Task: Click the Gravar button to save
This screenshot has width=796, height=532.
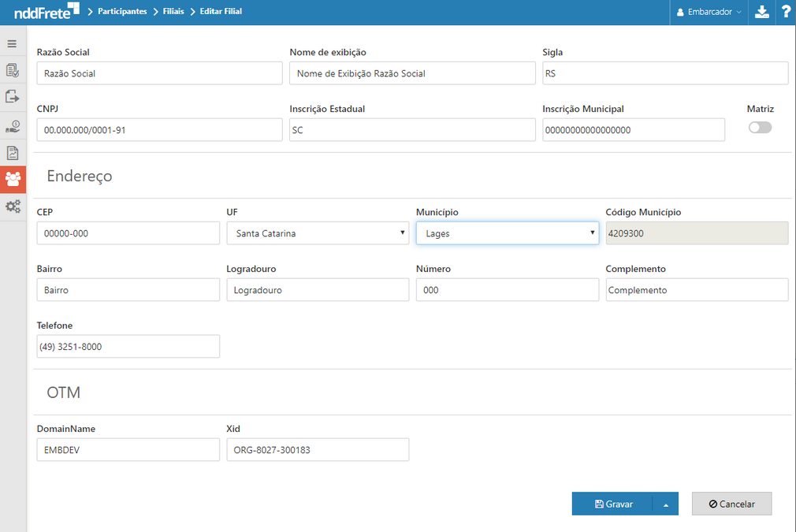Action: click(612, 504)
